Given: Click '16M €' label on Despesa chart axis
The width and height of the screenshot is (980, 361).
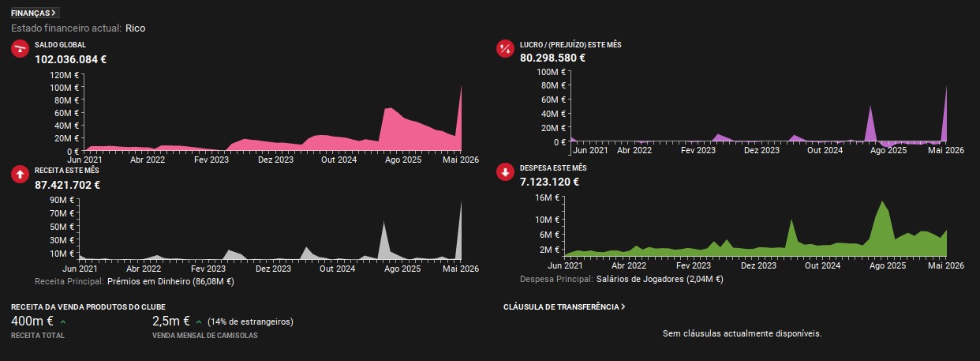Looking at the screenshot, I should point(548,197).
